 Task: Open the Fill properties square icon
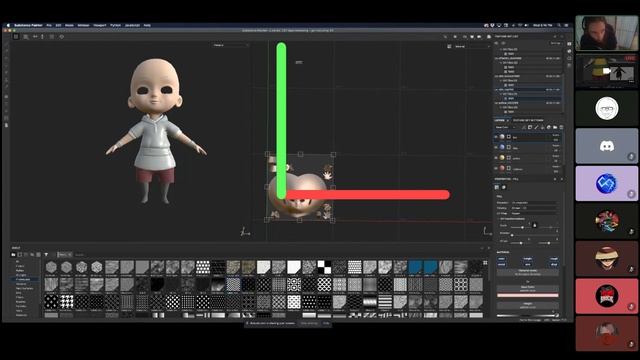(x=497, y=187)
